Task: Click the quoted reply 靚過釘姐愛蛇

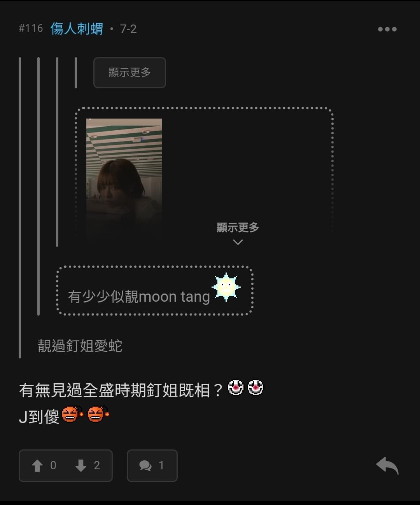Action: [80, 346]
